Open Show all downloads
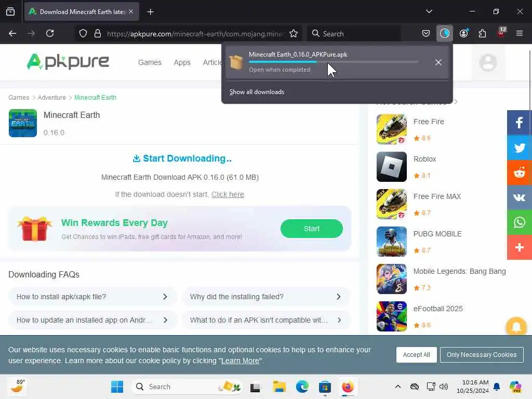This screenshot has height=399, width=532. (x=257, y=92)
